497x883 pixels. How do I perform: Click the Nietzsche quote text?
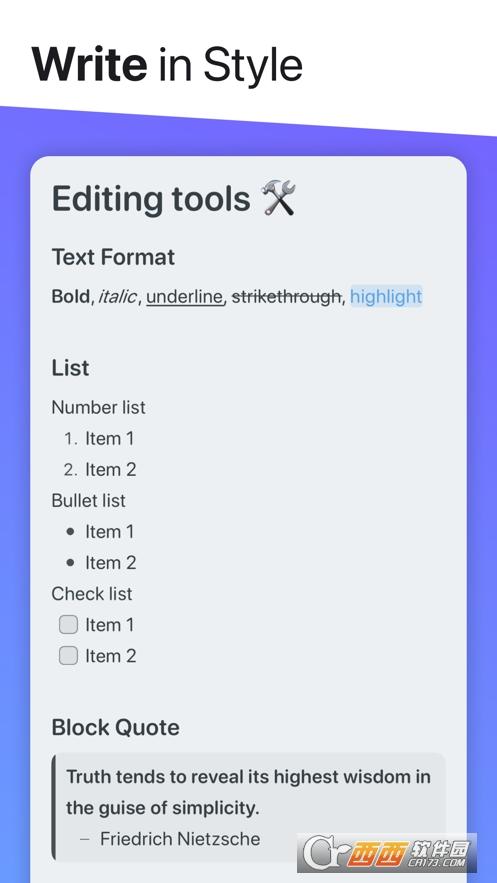coord(248,792)
